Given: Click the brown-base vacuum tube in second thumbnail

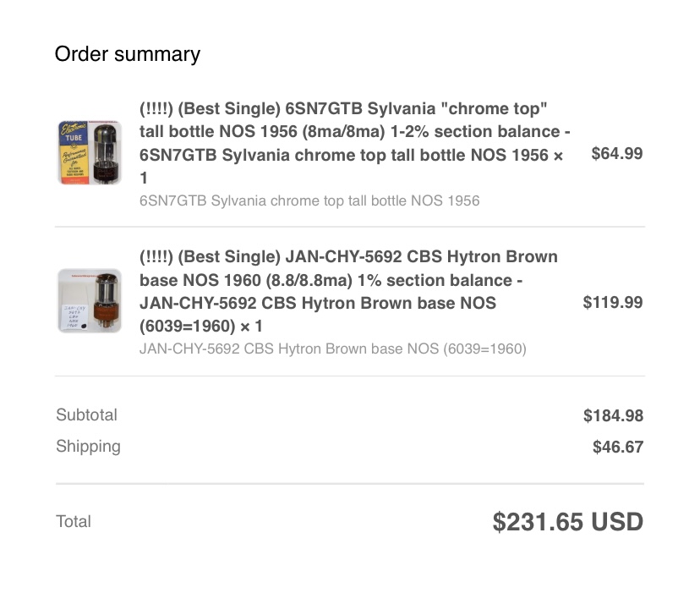Looking at the screenshot, I should coord(106,300).
